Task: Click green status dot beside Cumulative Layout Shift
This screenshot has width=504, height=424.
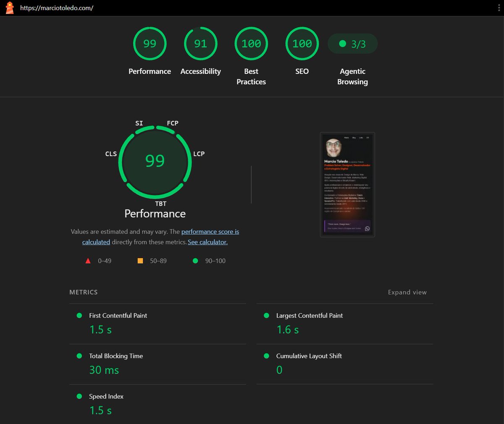Action: 266,356
